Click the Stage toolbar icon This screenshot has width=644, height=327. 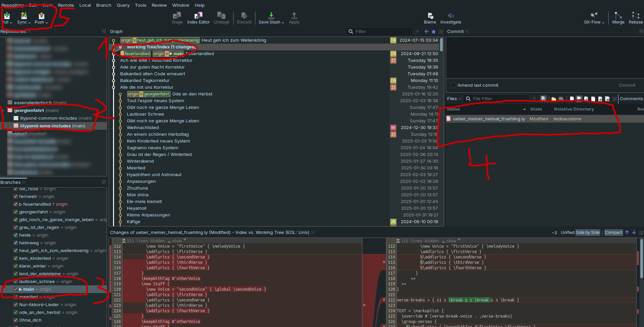point(177,16)
